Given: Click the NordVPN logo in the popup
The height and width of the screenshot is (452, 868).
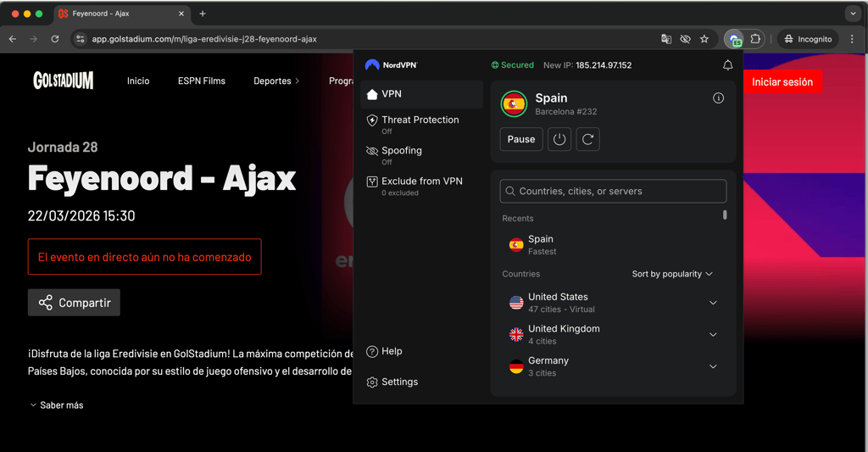Looking at the screenshot, I should (391, 65).
